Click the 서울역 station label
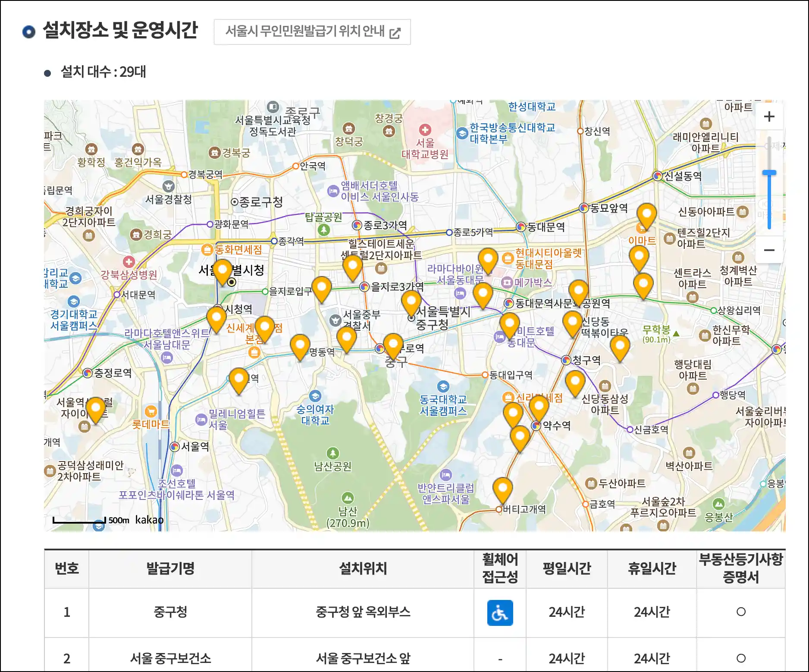 pos(195,446)
